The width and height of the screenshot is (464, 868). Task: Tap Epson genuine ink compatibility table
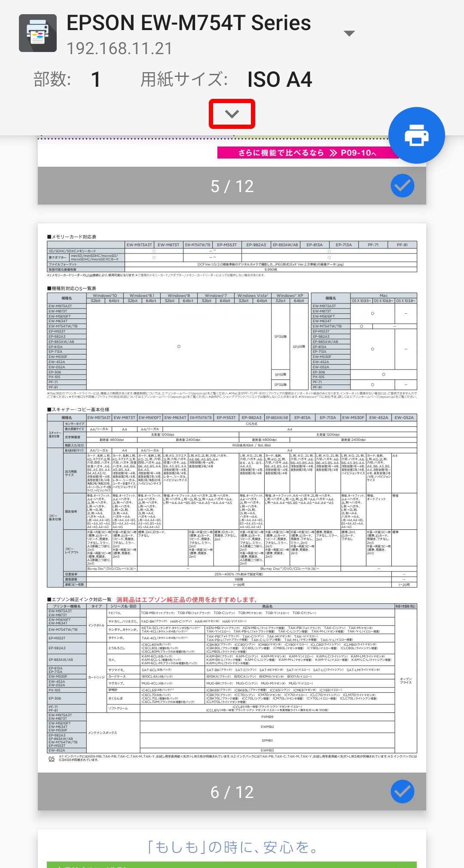point(232,679)
